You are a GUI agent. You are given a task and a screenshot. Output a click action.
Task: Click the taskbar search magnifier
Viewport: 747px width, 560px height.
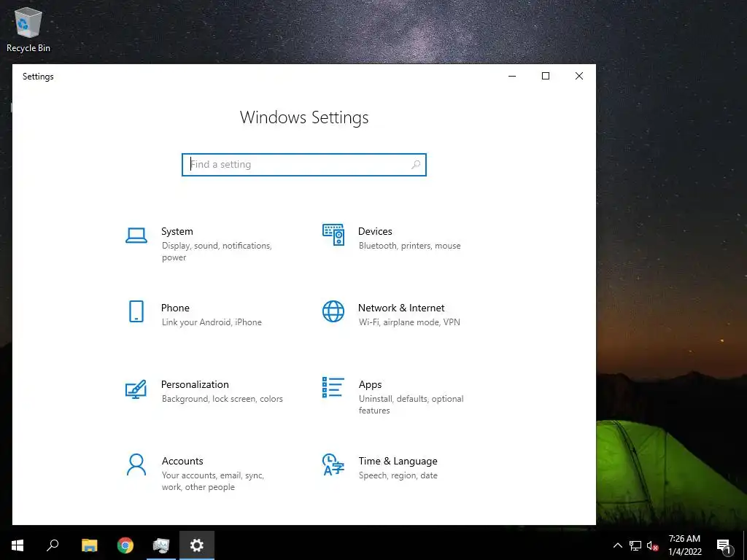(x=53, y=545)
